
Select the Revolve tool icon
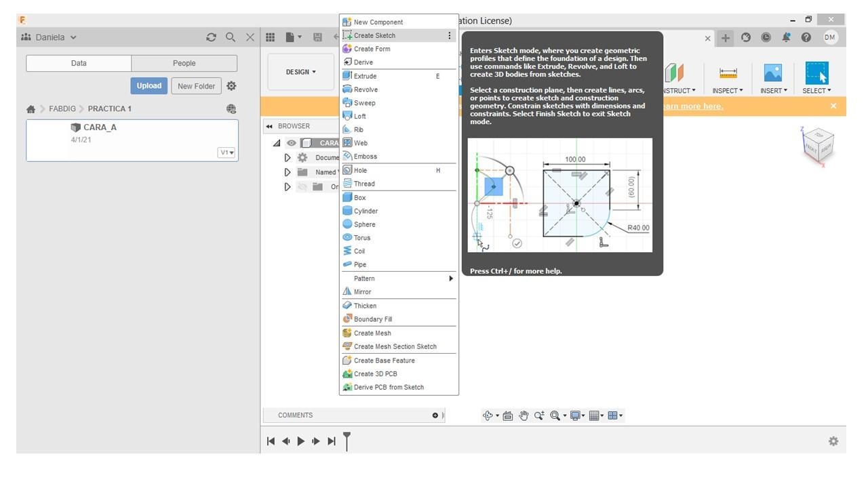tap(347, 89)
